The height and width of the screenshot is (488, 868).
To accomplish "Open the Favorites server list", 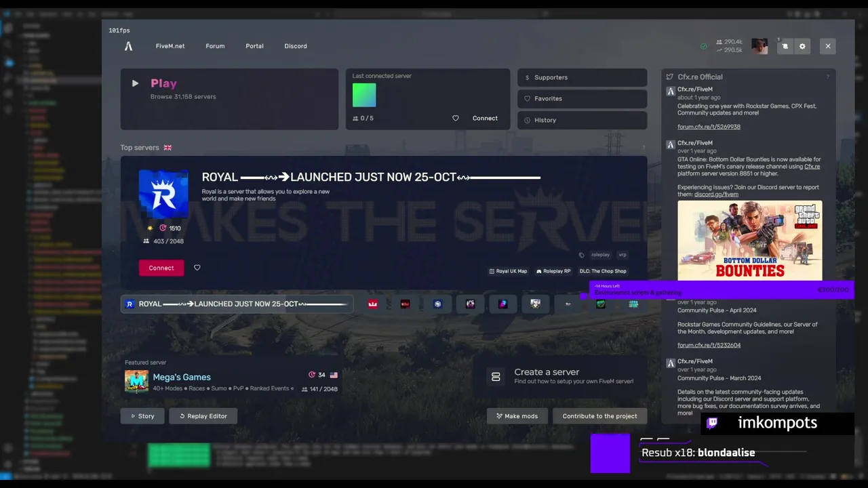I will coord(582,98).
